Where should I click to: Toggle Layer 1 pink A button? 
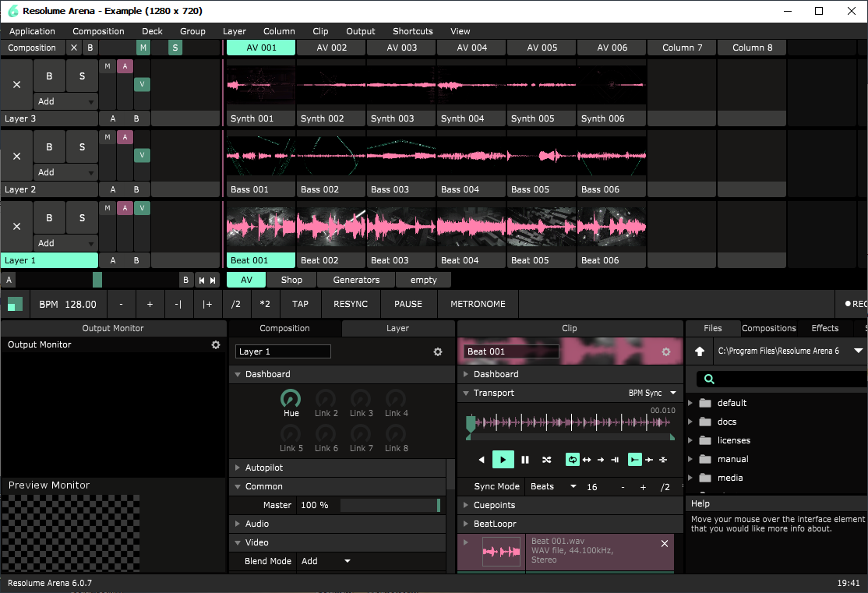(125, 208)
